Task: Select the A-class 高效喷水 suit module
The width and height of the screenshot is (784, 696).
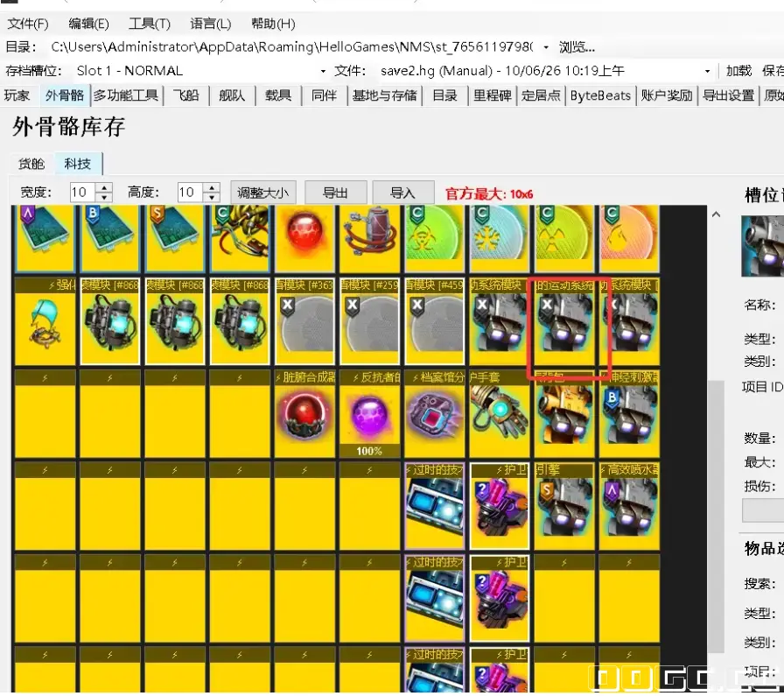Action: [x=629, y=506]
